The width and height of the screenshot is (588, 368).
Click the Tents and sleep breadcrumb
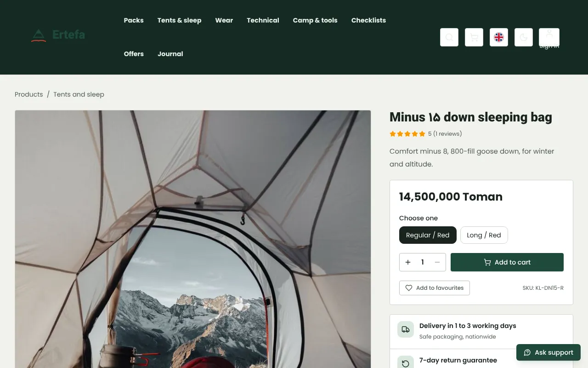(79, 94)
